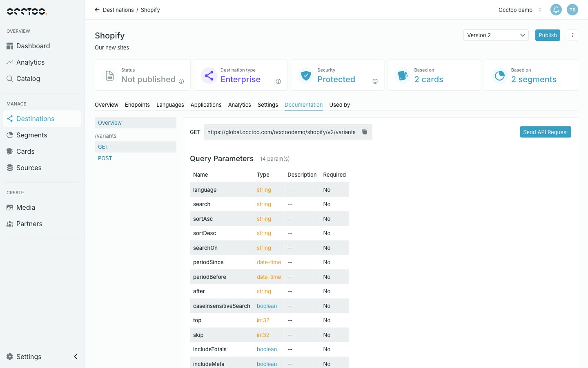This screenshot has width=588, height=368.
Task: Go back using the breadcrumb arrow
Action: pos(97,10)
